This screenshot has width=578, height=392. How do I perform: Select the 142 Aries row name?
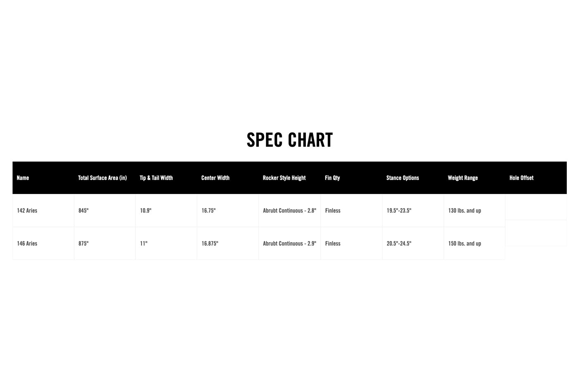coord(27,210)
